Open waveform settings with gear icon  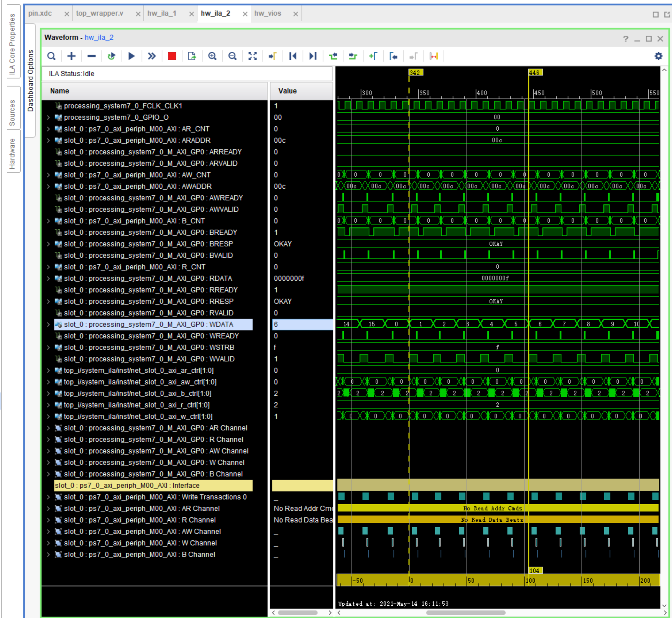point(658,56)
